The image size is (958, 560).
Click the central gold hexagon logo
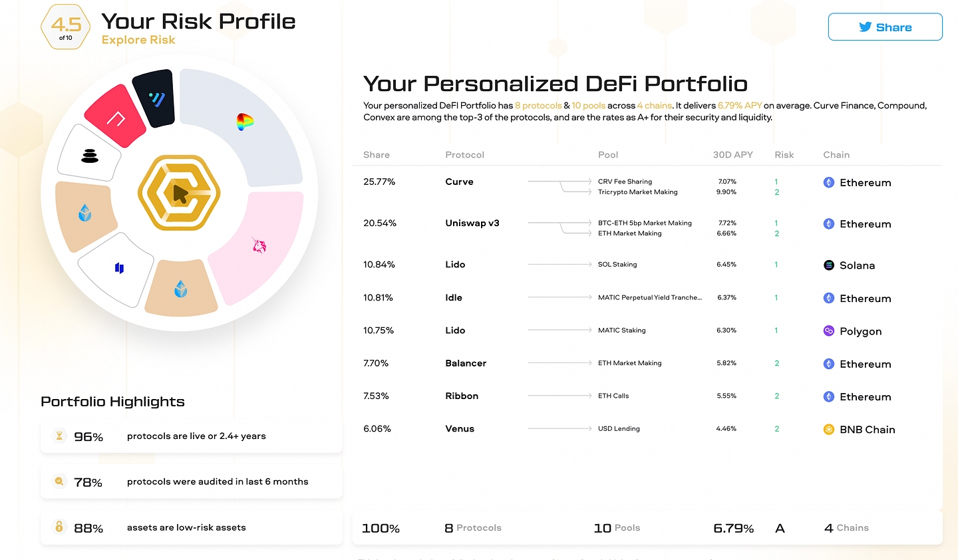tap(179, 194)
